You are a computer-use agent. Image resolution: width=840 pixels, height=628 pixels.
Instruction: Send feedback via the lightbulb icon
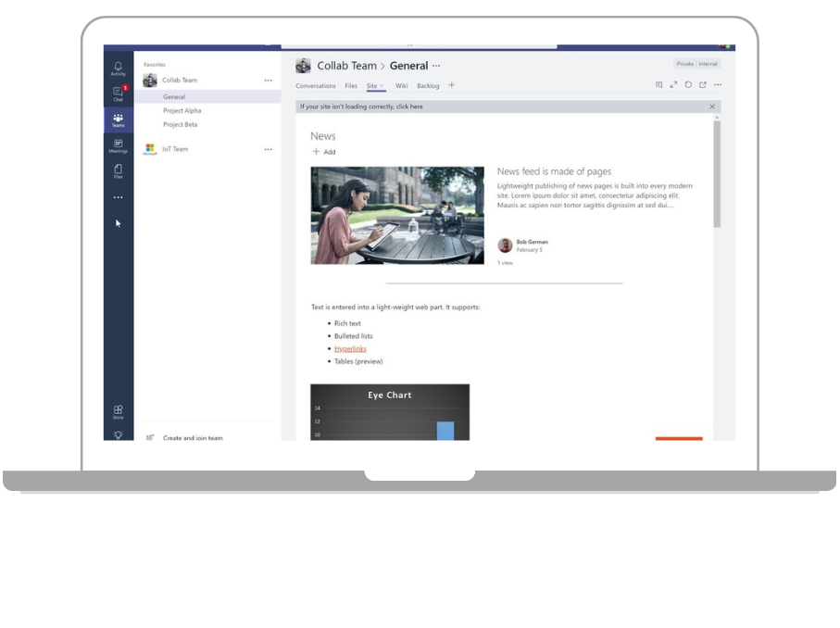pos(118,433)
